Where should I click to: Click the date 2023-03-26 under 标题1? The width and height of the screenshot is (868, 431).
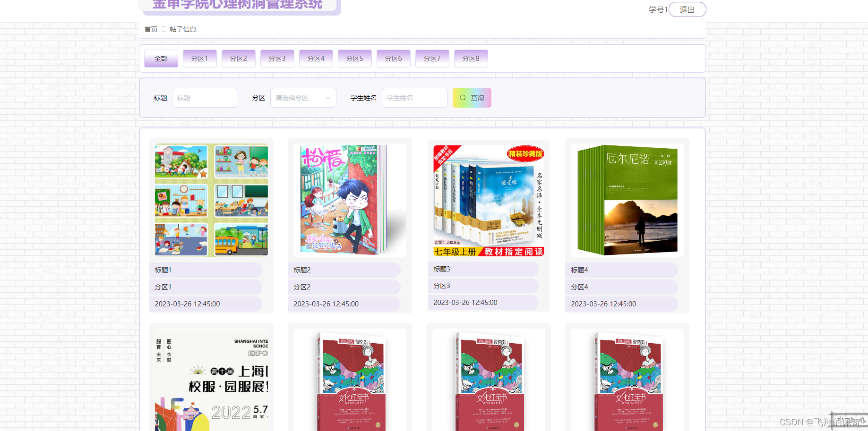coord(187,304)
